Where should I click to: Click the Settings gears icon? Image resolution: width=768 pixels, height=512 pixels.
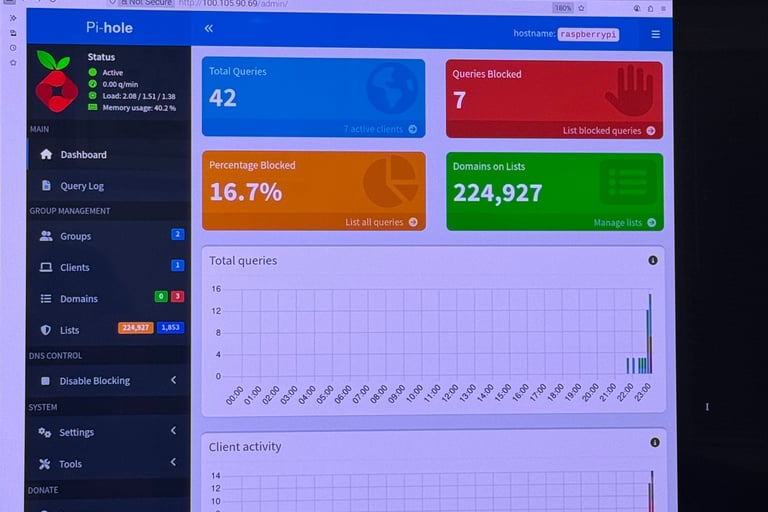click(x=45, y=432)
